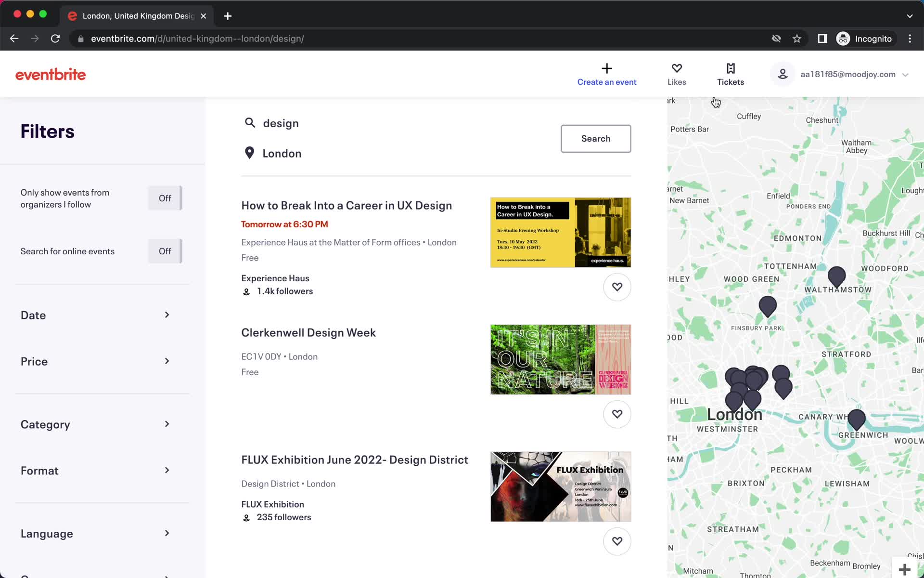924x578 pixels.
Task: Reload the page
Action: (55, 39)
